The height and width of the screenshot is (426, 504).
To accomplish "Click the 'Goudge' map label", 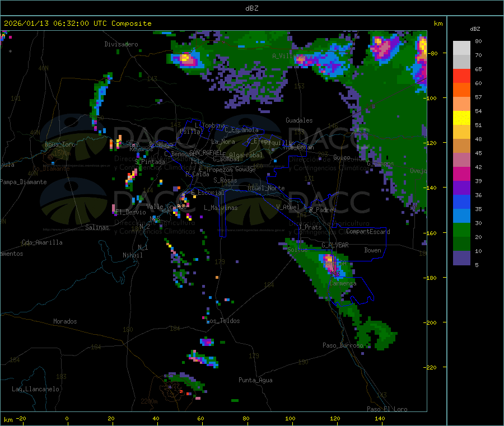I will click(245, 169).
